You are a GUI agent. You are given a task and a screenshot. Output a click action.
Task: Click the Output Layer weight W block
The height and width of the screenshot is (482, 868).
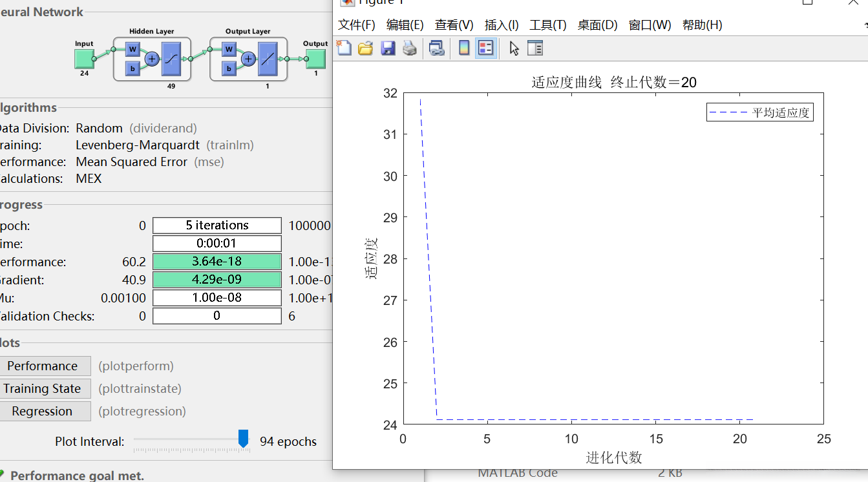point(229,49)
